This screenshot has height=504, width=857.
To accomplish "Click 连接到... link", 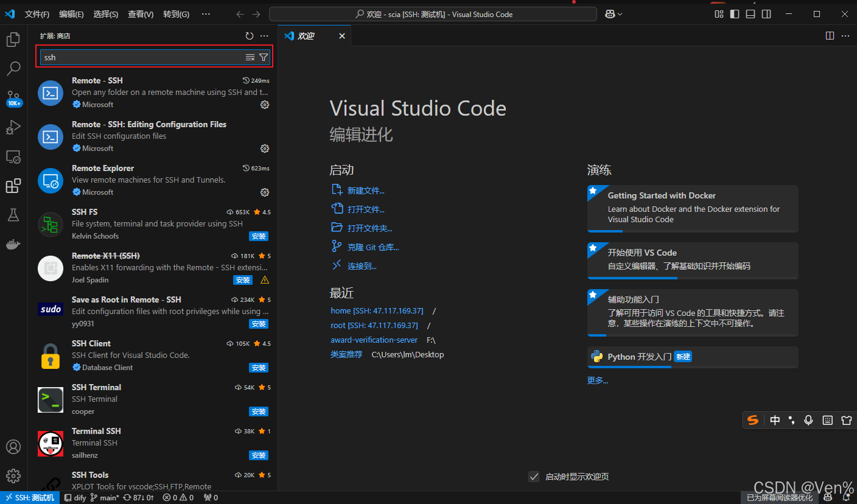I will pyautogui.click(x=362, y=266).
